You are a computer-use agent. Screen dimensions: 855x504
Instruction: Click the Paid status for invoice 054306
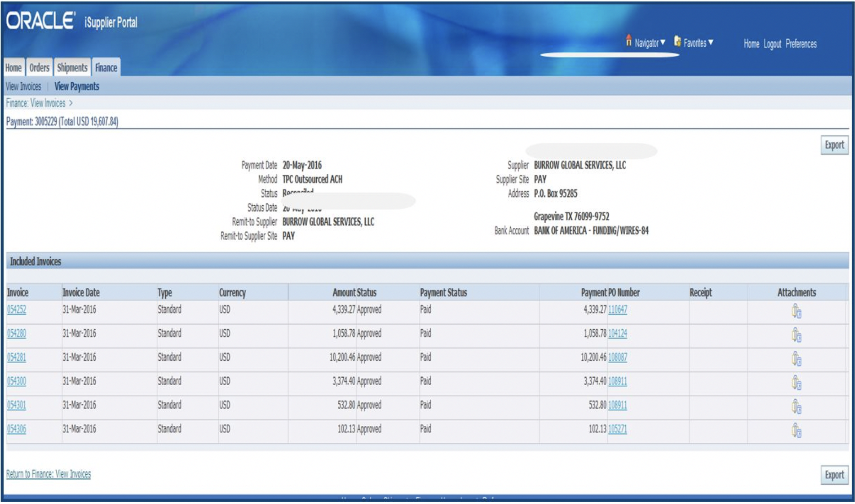426,429
